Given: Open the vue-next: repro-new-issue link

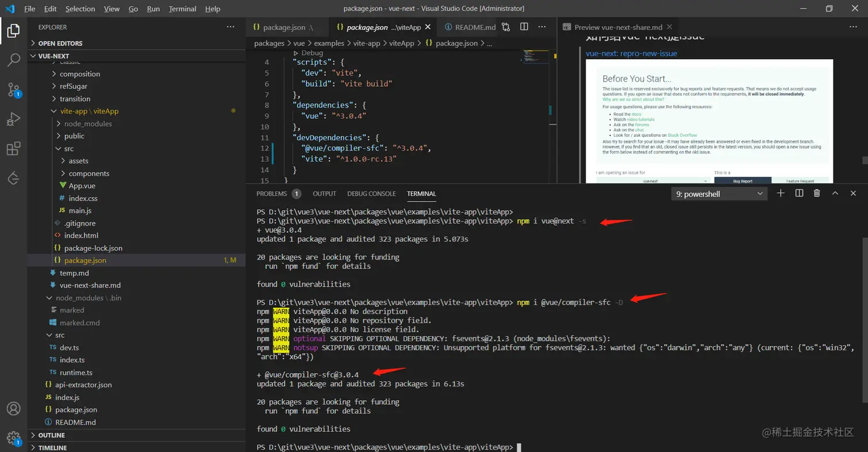Looking at the screenshot, I should pyautogui.click(x=631, y=53).
